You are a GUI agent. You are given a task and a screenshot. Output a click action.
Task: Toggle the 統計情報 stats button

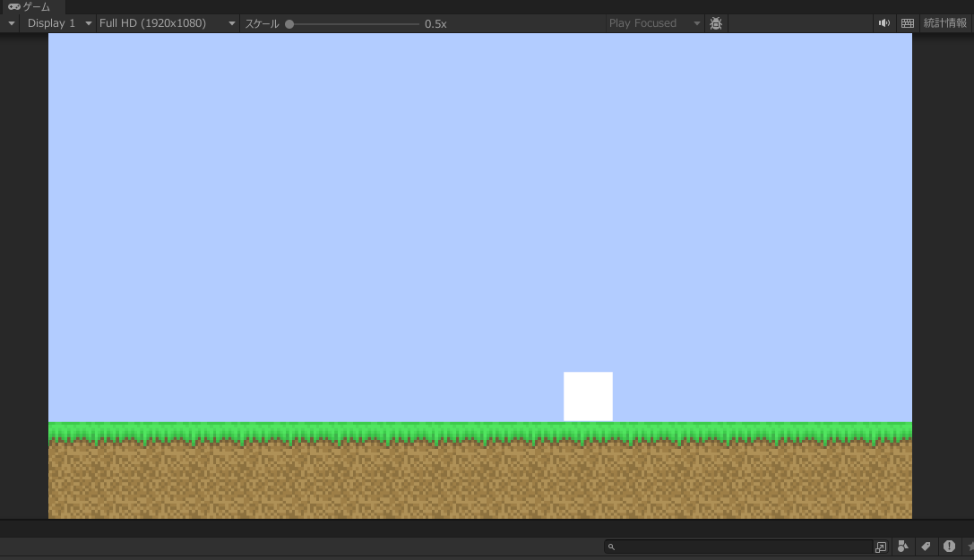[x=944, y=23]
